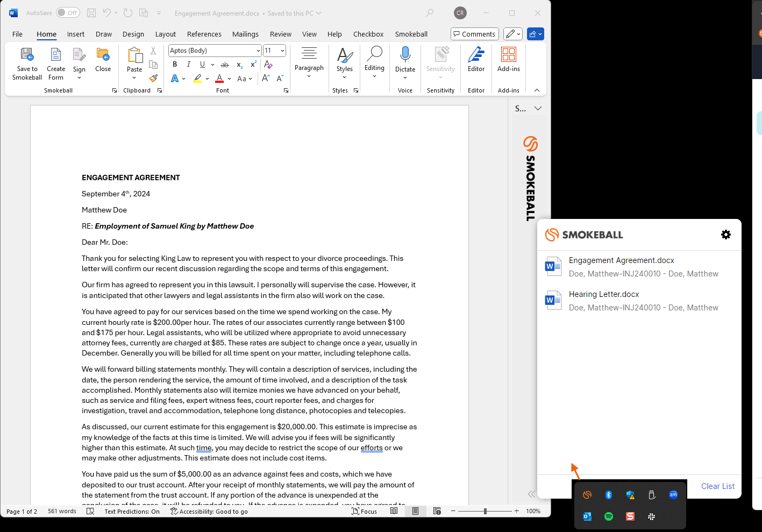Open the Editor proofing tool
Image resolution: width=762 pixels, height=532 pixels.
476,59
